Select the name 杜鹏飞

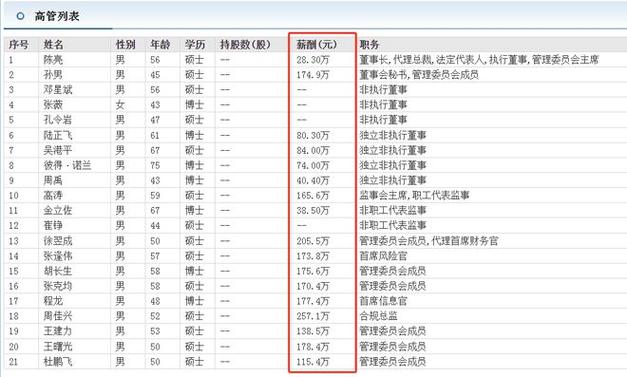click(x=58, y=361)
